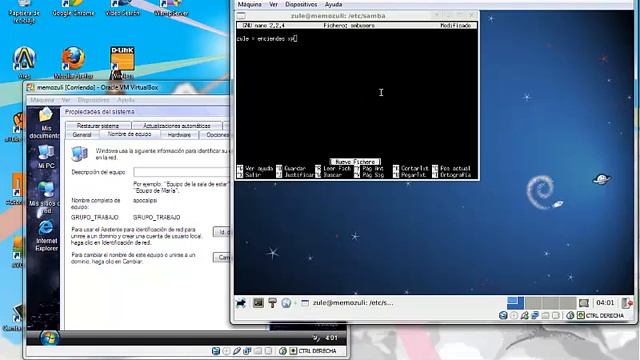This screenshot has width=640, height=360.
Task: Click the XP guest clock 4:01
Action: click(x=331, y=338)
